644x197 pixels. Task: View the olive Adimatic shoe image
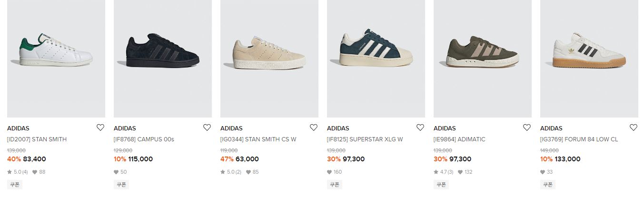point(483,58)
